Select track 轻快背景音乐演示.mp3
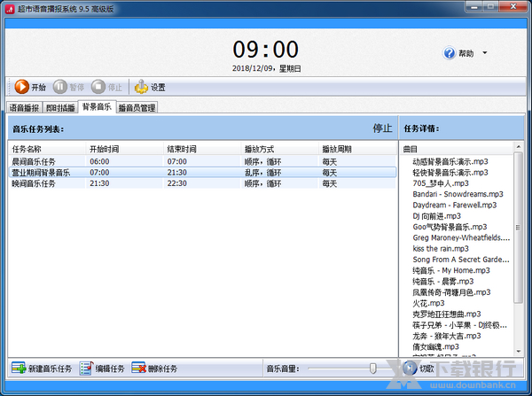 [x=450, y=172]
